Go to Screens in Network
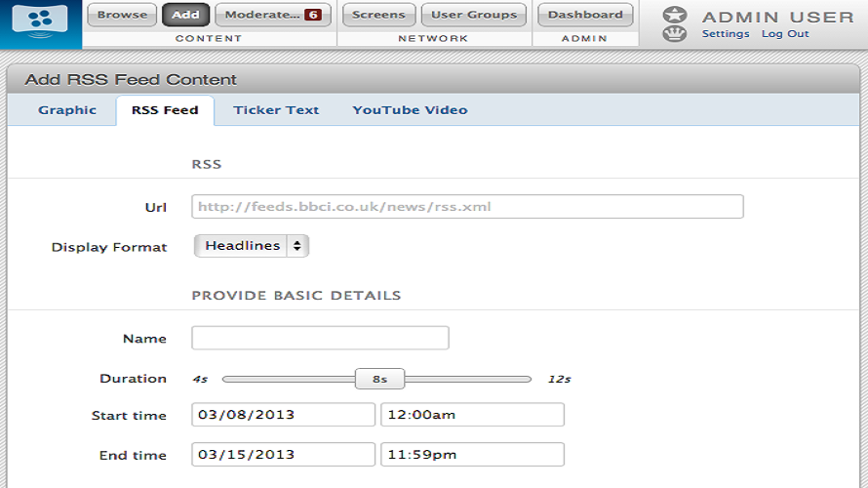Image resolution: width=868 pixels, height=488 pixels. tap(378, 15)
